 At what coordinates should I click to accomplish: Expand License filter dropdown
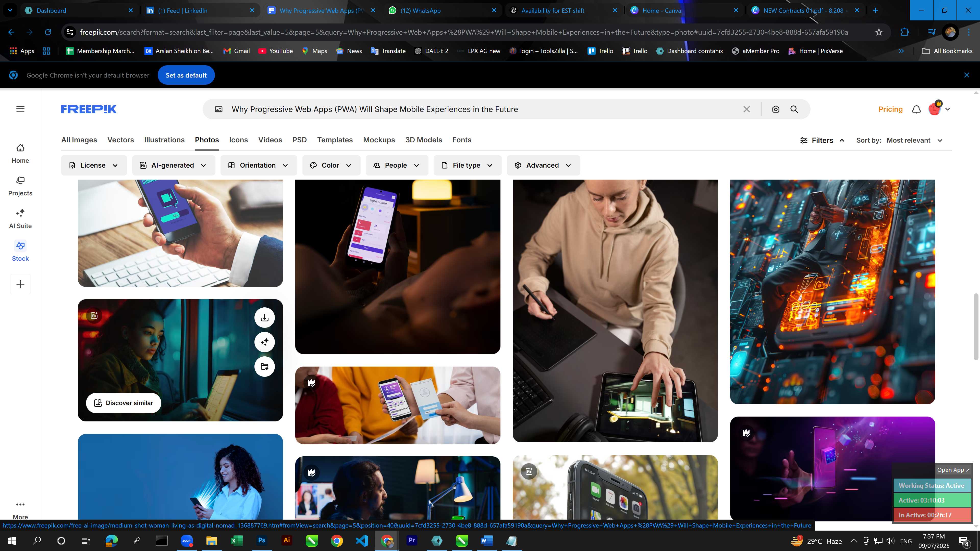(x=94, y=165)
